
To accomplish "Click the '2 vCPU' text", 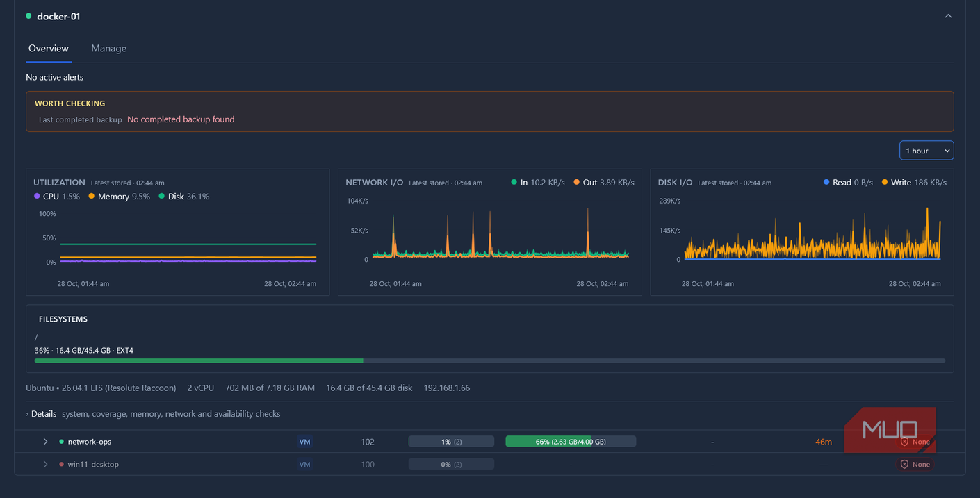I will click(201, 388).
